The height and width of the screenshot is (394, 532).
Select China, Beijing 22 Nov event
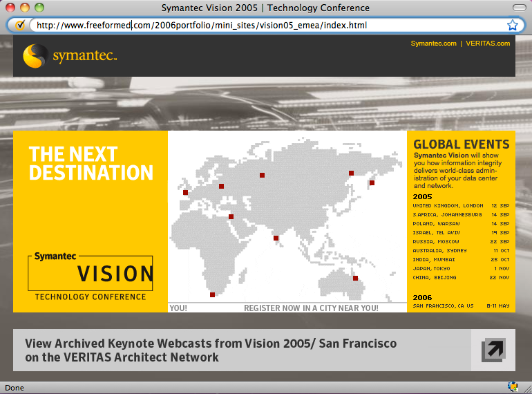click(x=461, y=278)
